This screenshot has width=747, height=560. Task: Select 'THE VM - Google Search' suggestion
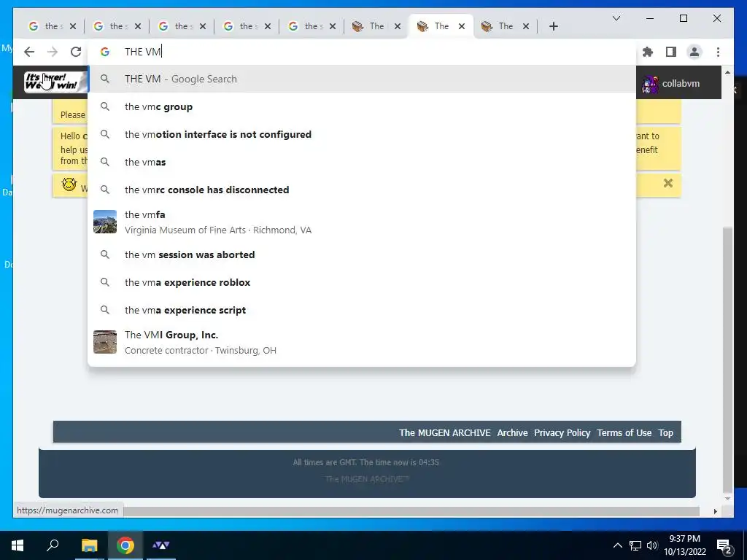click(x=362, y=79)
